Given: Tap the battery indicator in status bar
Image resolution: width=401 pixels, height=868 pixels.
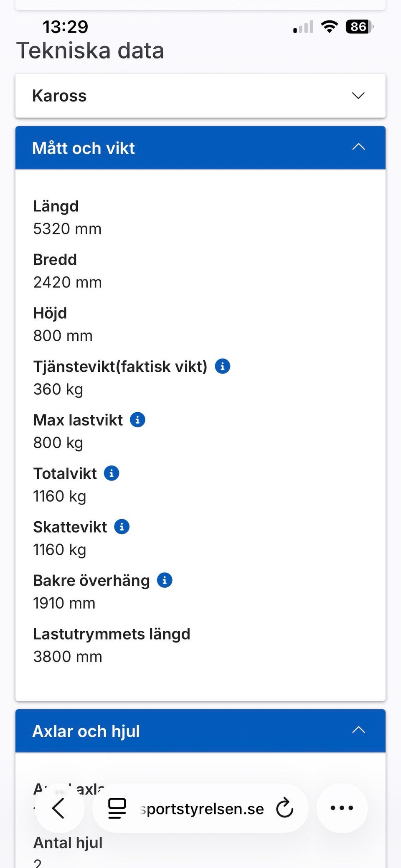Looking at the screenshot, I should click(359, 27).
